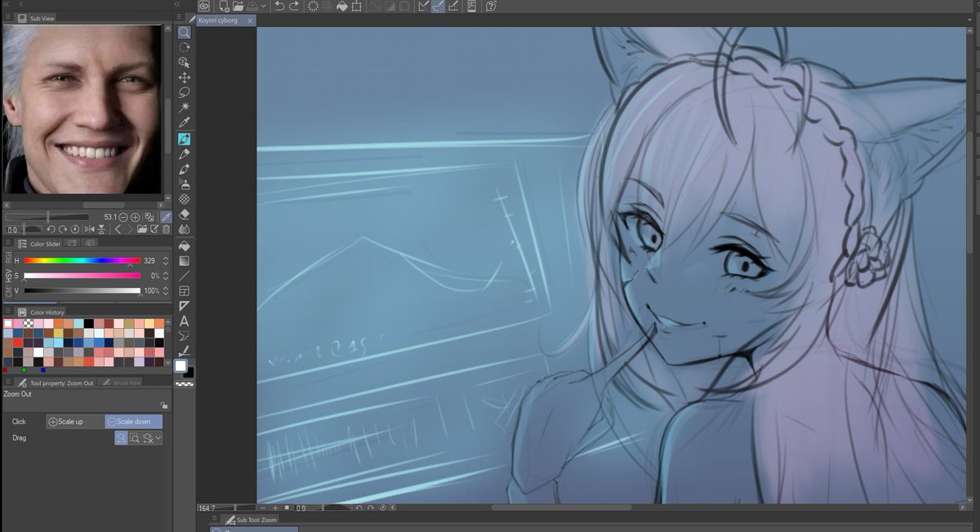Select the Text tool
Image resolution: width=980 pixels, height=532 pixels.
185,321
